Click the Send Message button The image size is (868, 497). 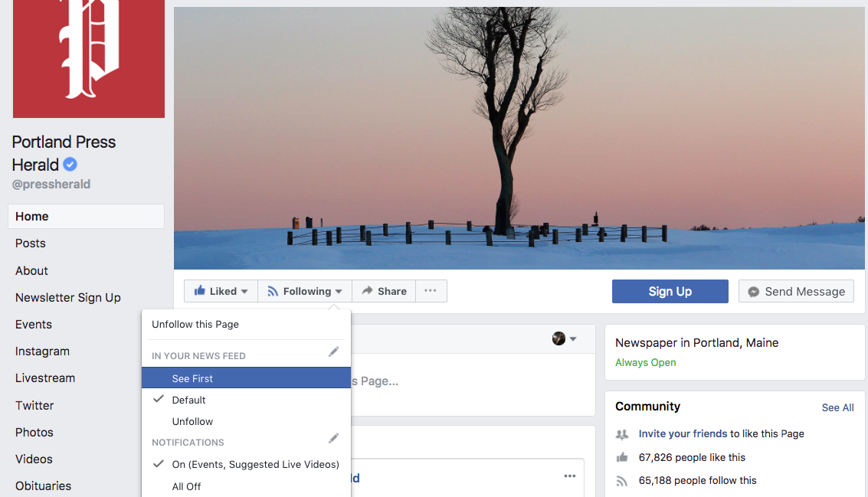click(x=796, y=291)
